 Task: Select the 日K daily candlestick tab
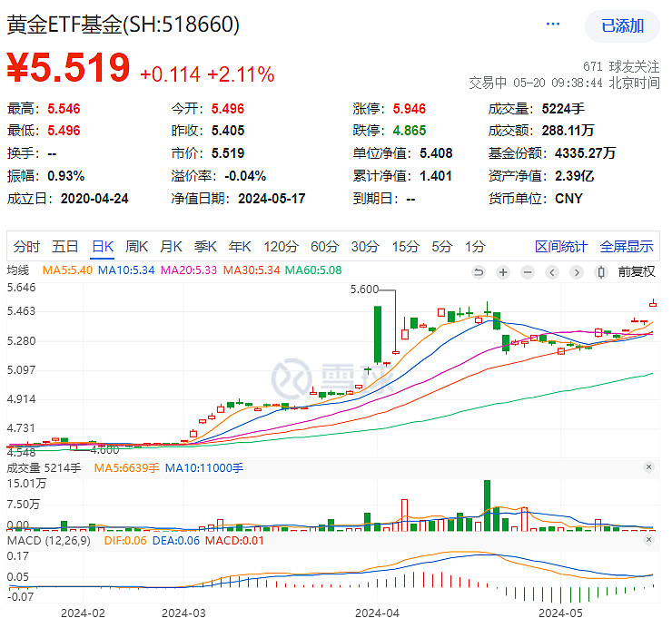tap(103, 247)
